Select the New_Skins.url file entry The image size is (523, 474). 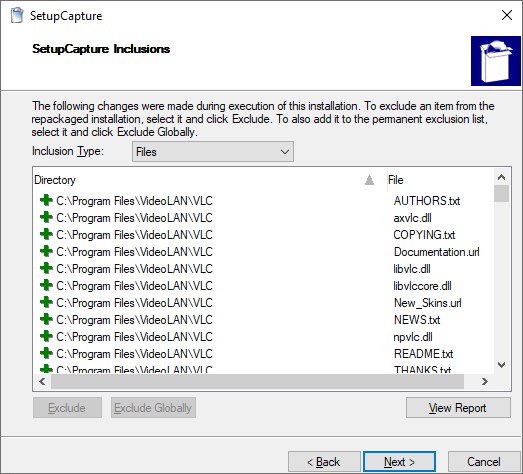428,303
